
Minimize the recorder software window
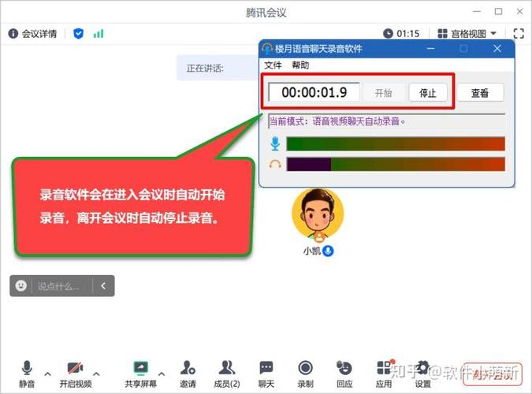[431, 49]
